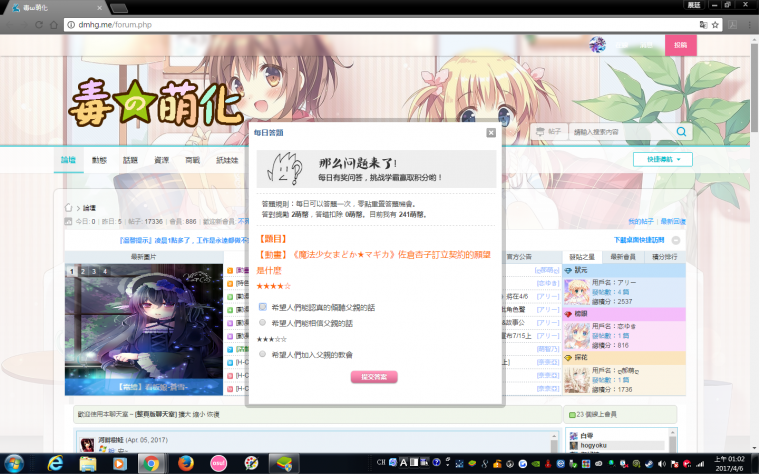This screenshot has width=760, height=476.
Task: Submit the quiz with 提交答案 button
Action: (x=374, y=377)
